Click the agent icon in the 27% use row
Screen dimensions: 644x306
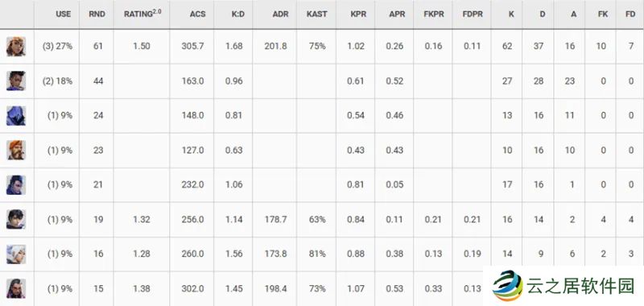pyautogui.click(x=16, y=47)
